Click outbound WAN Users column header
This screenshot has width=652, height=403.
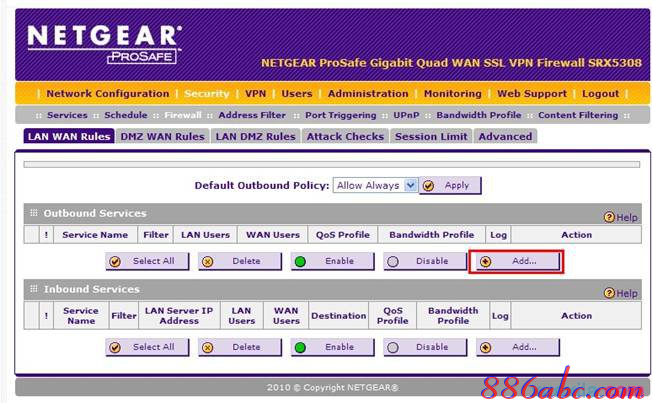point(273,235)
